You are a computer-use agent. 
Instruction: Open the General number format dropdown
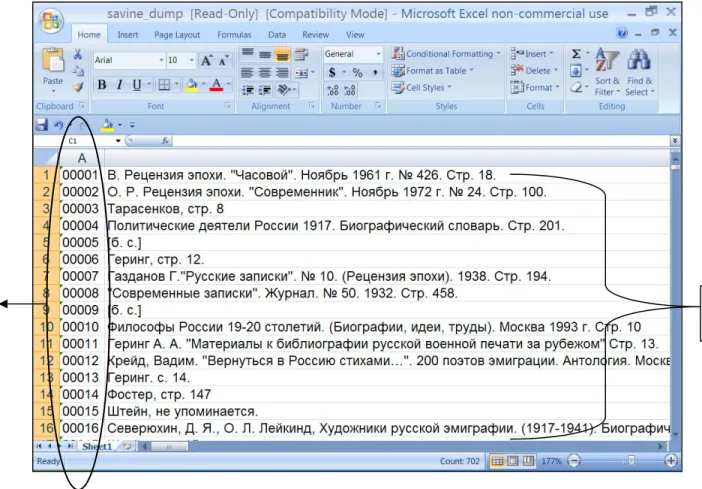pyautogui.click(x=378, y=54)
